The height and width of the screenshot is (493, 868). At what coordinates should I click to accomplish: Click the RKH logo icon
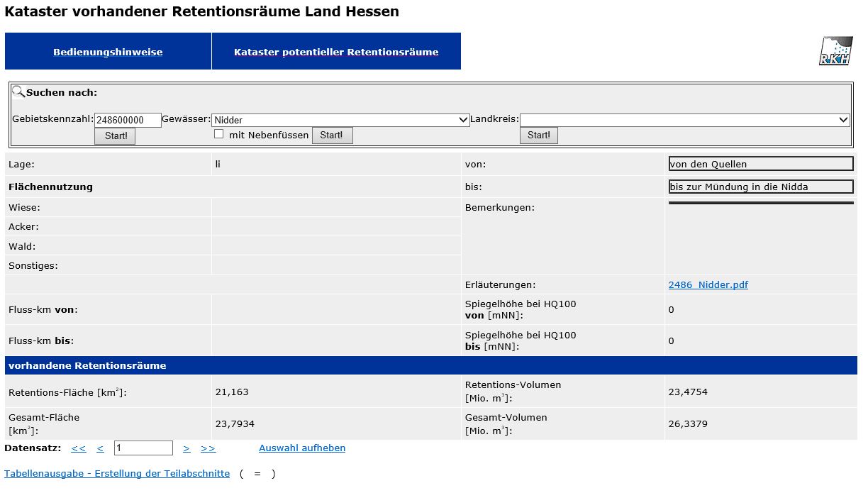835,51
